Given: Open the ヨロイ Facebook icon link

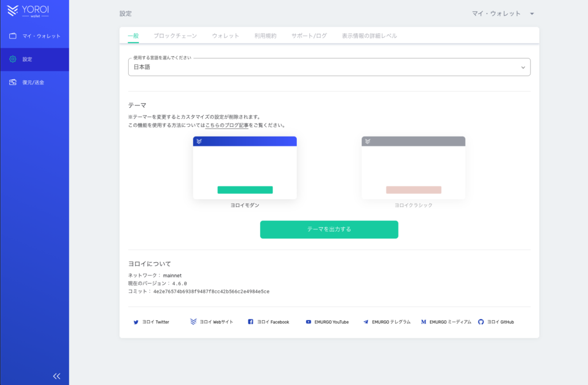Looking at the screenshot, I should (250, 322).
